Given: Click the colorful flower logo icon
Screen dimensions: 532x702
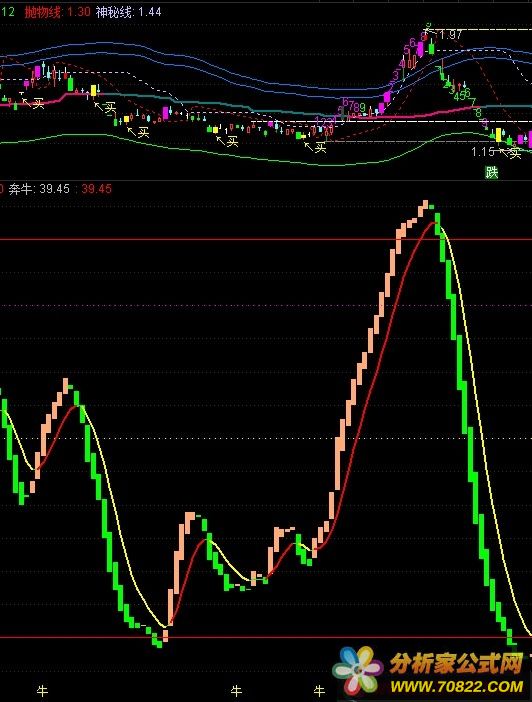Looking at the screenshot, I should [x=358, y=669].
